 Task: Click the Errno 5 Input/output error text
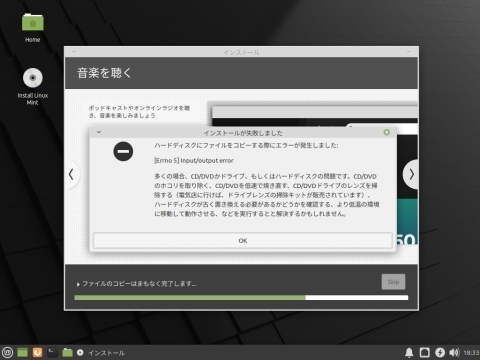click(194, 160)
